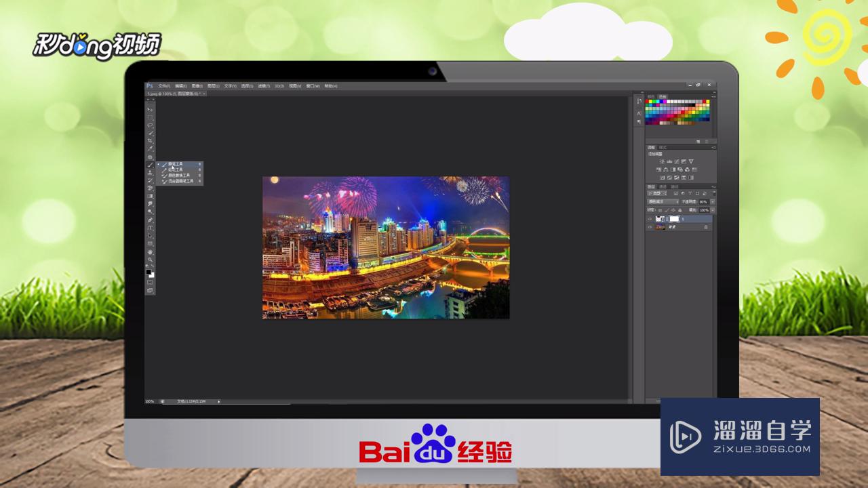Image resolution: width=868 pixels, height=488 pixels.
Task: Open History panel icon in collapsed dock
Action: point(639,100)
